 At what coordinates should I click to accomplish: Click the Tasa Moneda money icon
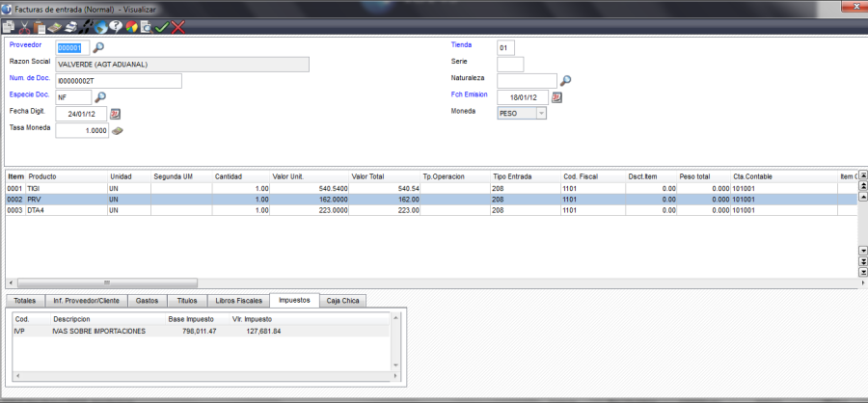[117, 131]
